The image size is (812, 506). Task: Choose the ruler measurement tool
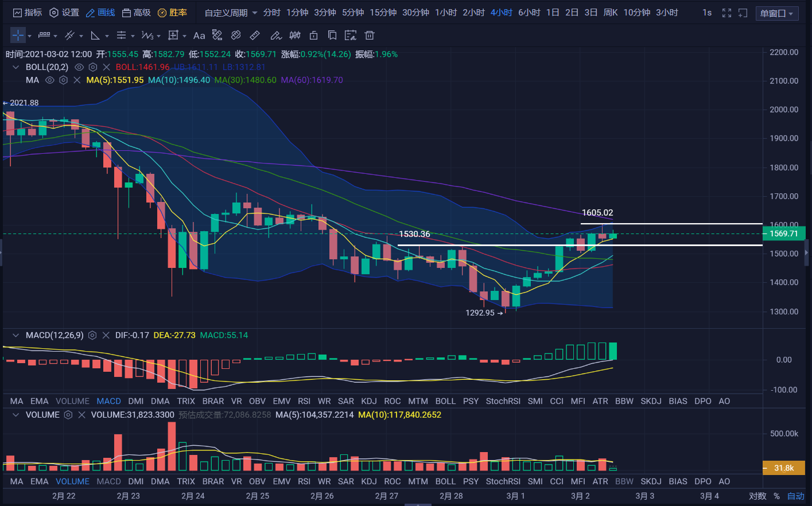[x=255, y=36]
